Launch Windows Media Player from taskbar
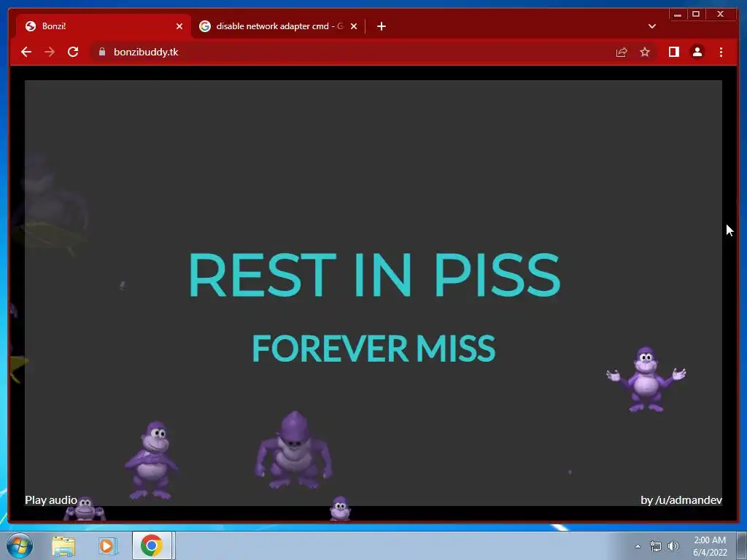This screenshot has width=747, height=560. pyautogui.click(x=107, y=545)
